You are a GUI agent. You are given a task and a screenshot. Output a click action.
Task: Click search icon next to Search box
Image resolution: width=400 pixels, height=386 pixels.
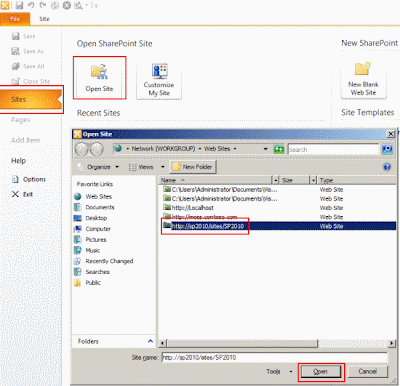(x=387, y=149)
